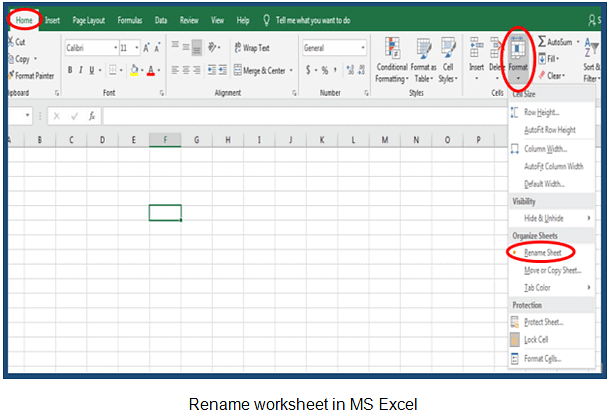Center text horizontally
The height and width of the screenshot is (417, 612).
[x=186, y=70]
